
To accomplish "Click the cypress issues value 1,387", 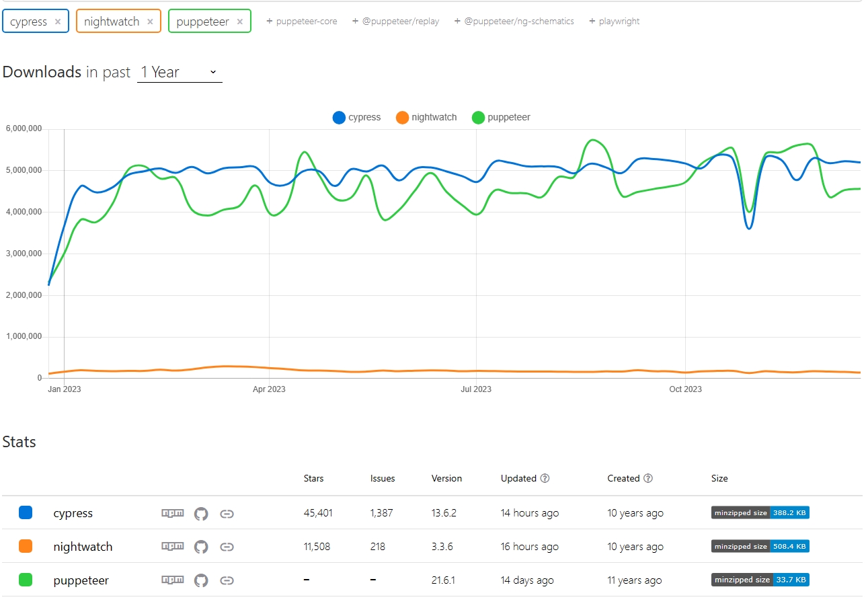I will coord(381,513).
